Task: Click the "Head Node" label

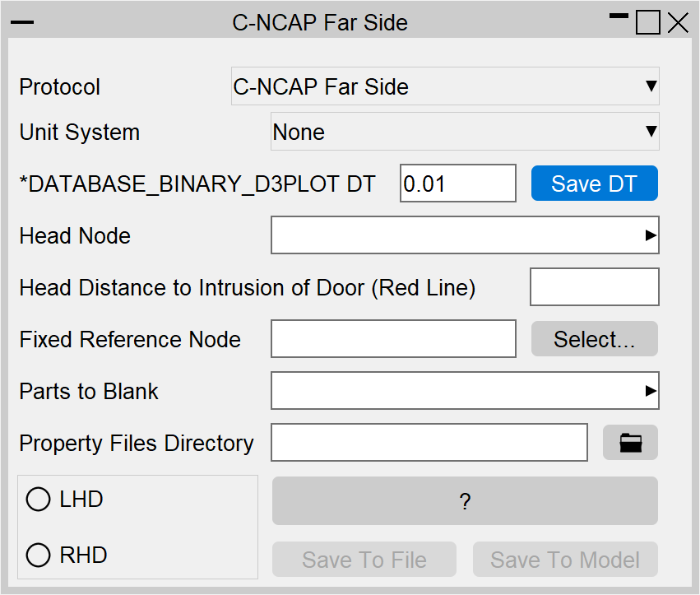Action: pyautogui.click(x=75, y=235)
